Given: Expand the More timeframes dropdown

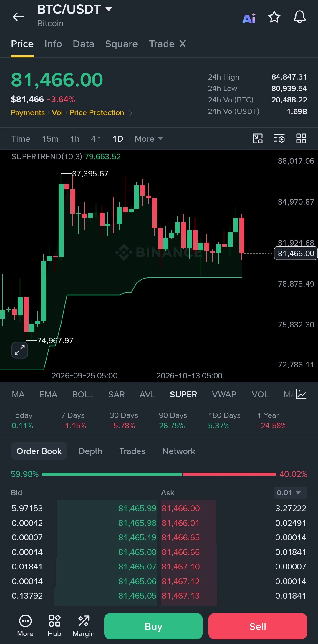Looking at the screenshot, I should click(149, 139).
